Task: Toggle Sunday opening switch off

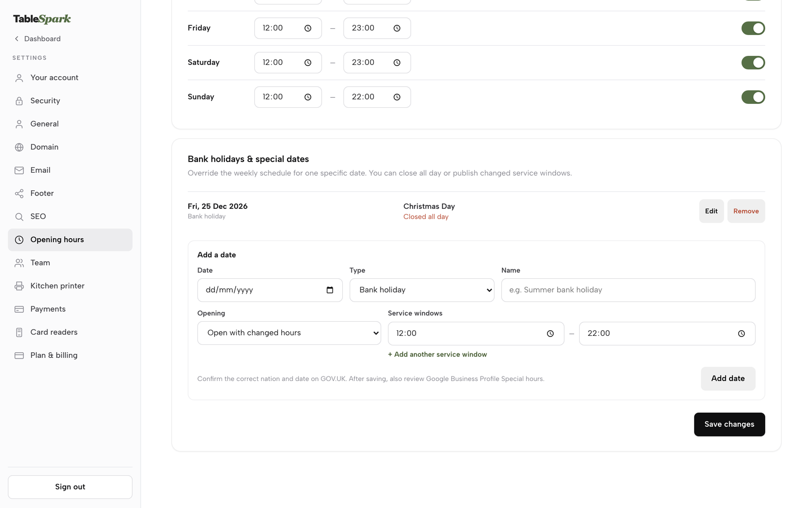Action: tap(753, 97)
